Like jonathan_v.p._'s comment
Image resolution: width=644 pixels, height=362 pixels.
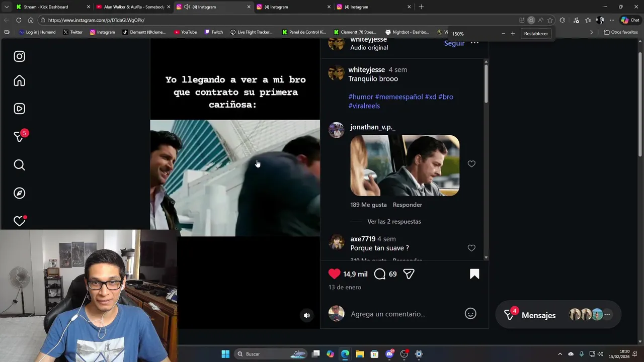pos(471,164)
